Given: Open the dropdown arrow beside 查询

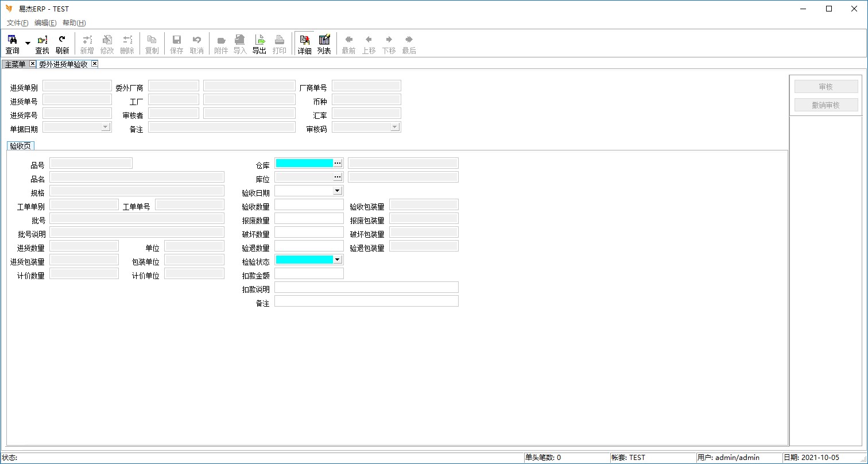Looking at the screenshot, I should pyautogui.click(x=28, y=44).
